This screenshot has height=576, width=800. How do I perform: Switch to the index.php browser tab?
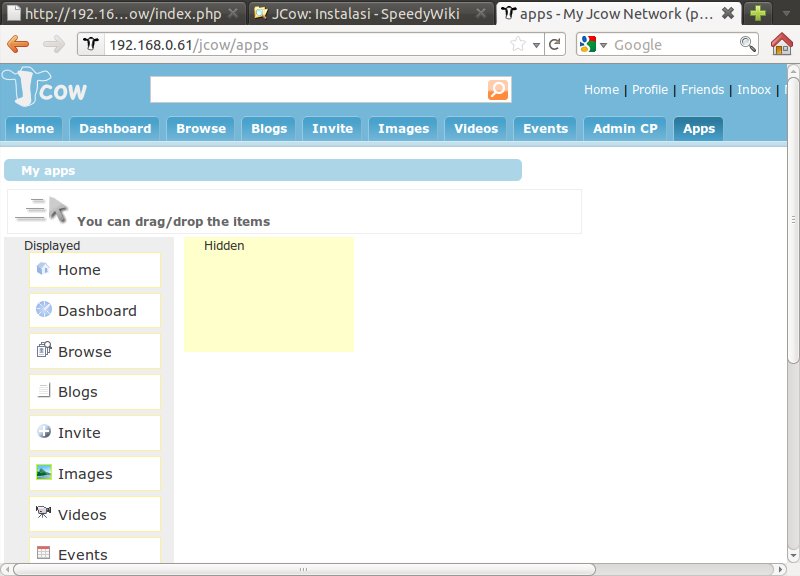123,13
